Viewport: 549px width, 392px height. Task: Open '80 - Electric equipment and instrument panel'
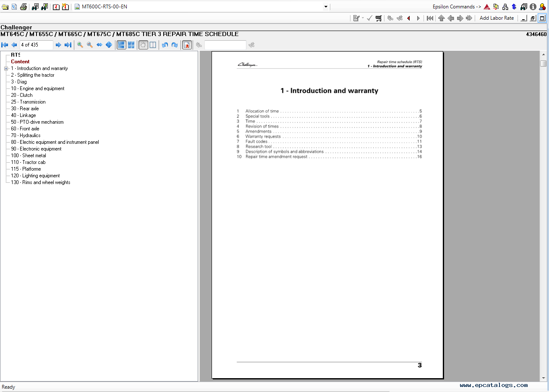tap(55, 142)
